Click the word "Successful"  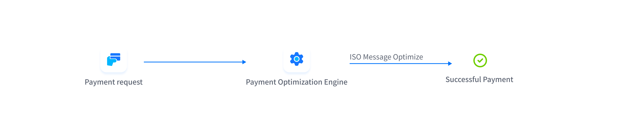pyautogui.click(x=463, y=80)
